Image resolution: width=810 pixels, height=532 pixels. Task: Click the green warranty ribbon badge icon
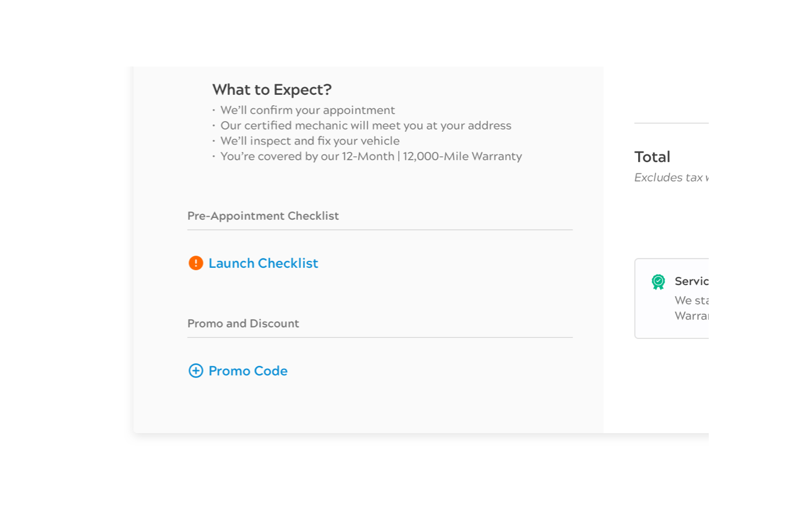[658, 282]
